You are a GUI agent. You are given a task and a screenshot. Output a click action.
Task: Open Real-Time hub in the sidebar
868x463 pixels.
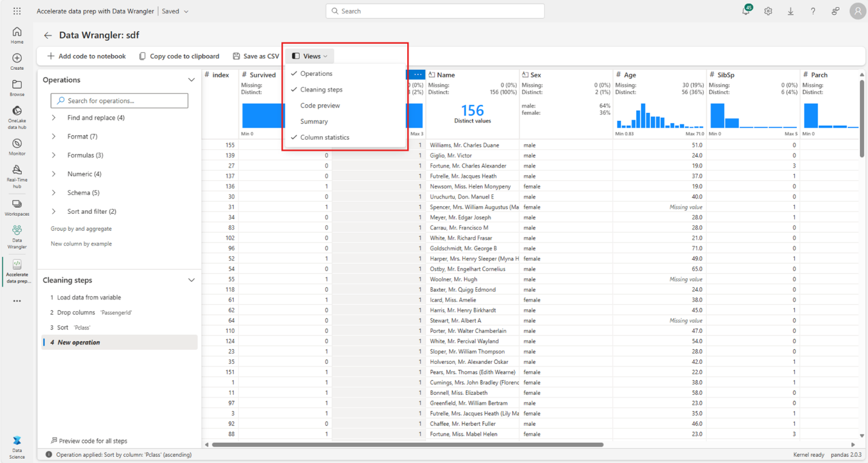[17, 176]
